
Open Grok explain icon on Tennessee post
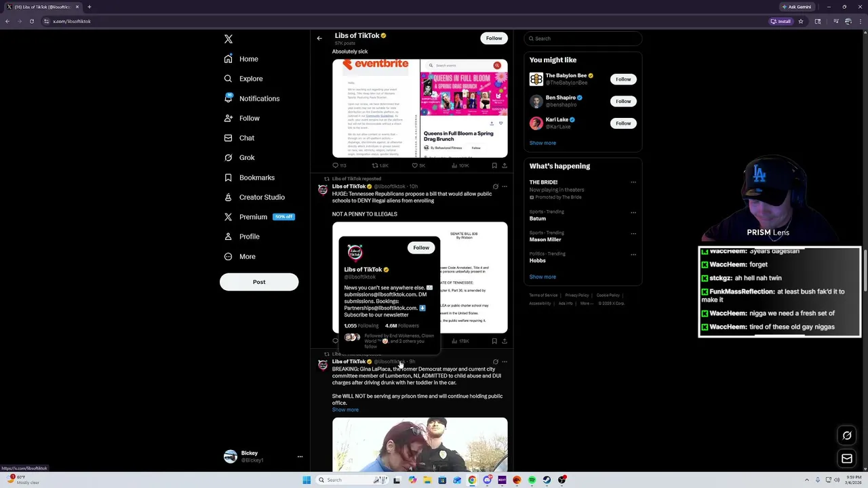click(496, 186)
